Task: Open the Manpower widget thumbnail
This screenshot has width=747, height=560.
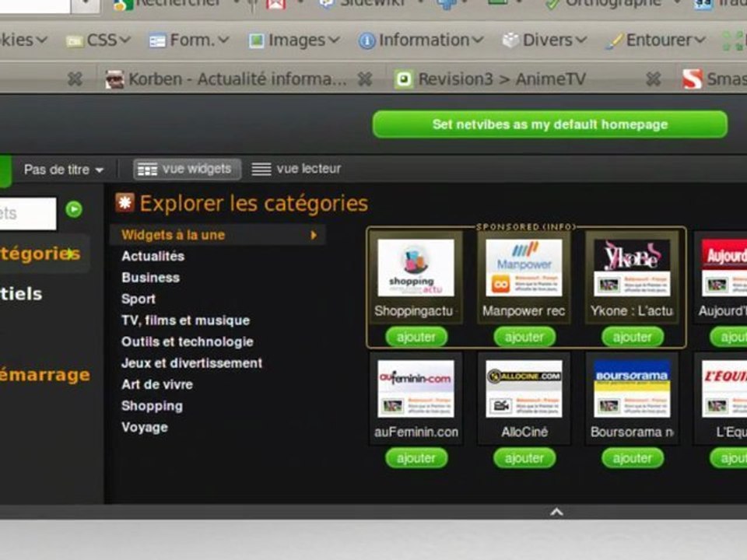Action: (x=524, y=268)
